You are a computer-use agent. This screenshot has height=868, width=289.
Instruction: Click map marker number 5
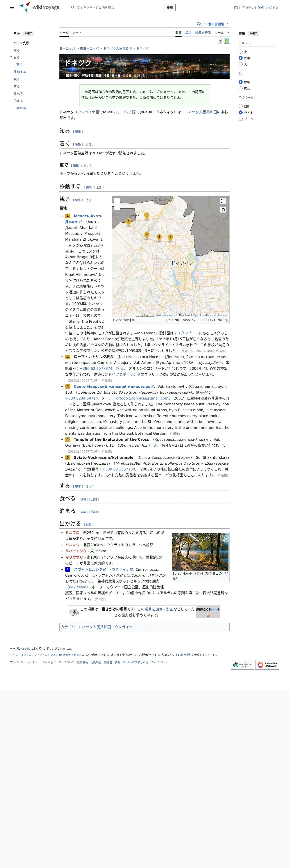[170, 237]
